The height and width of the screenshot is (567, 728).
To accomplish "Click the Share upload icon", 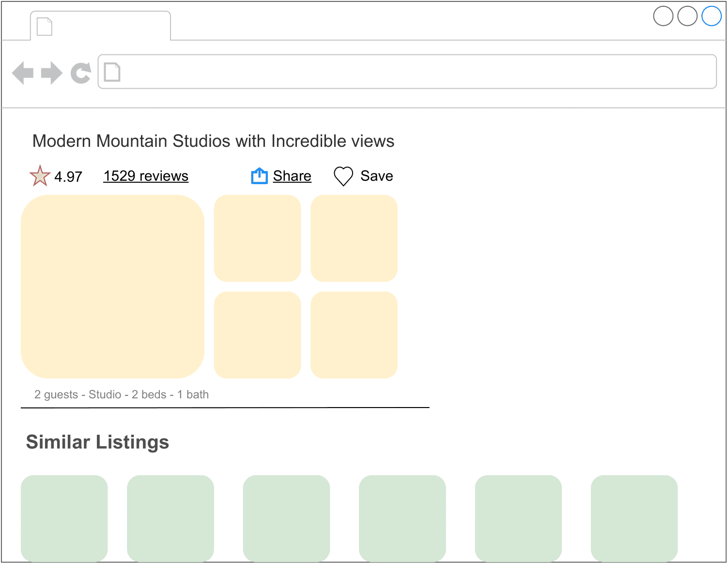I will point(259,176).
